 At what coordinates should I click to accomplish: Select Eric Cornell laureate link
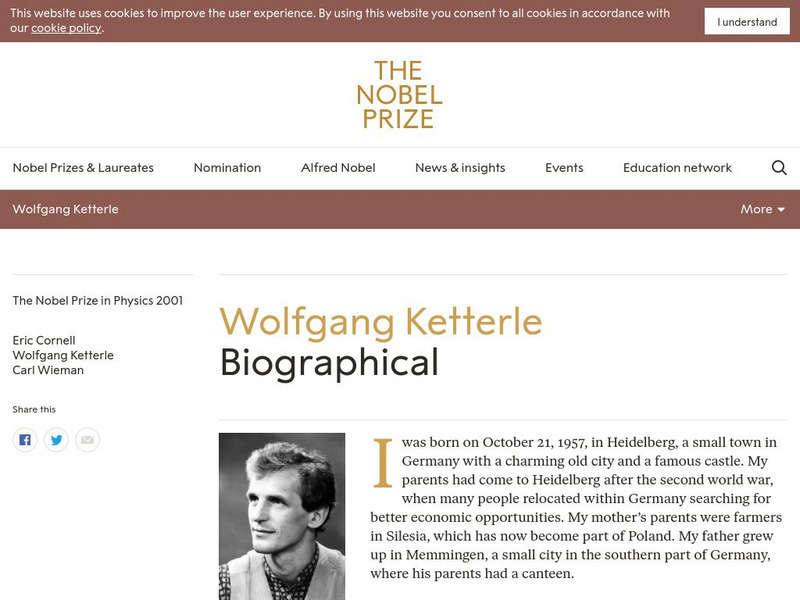tap(44, 340)
